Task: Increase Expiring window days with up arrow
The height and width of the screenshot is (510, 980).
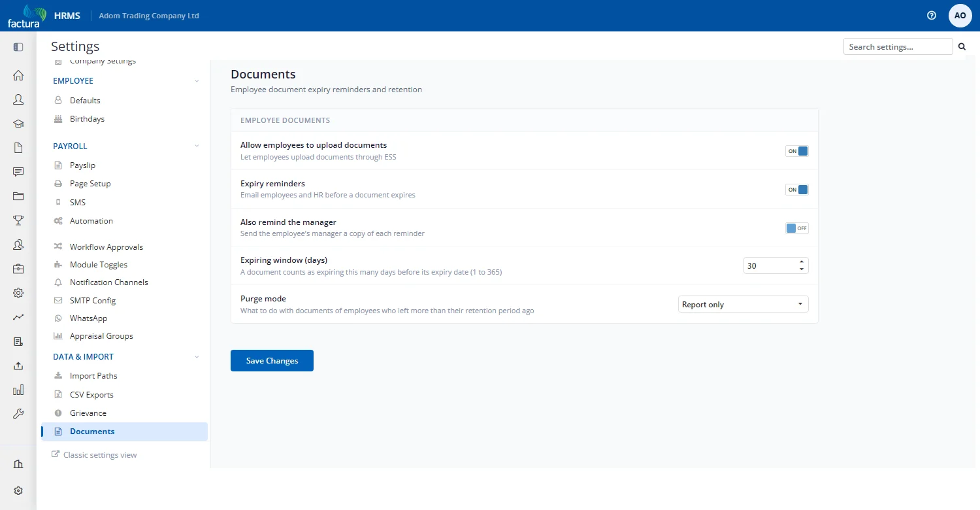Action: (802, 262)
